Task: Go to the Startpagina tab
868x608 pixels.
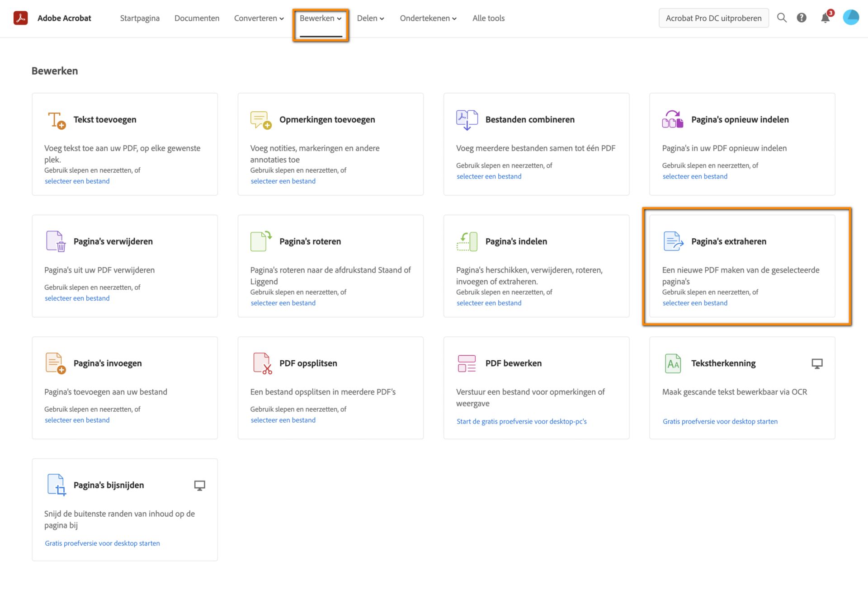Action: (x=140, y=18)
